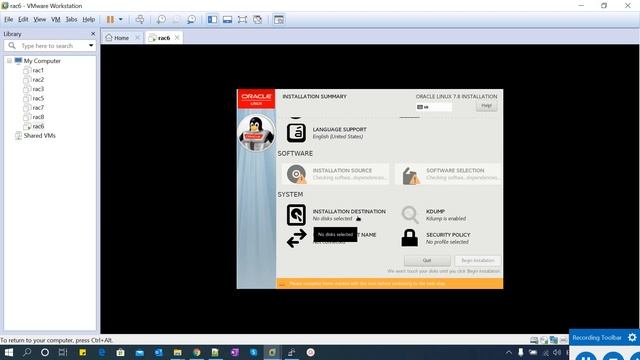Switch to full screen mode

242,20
